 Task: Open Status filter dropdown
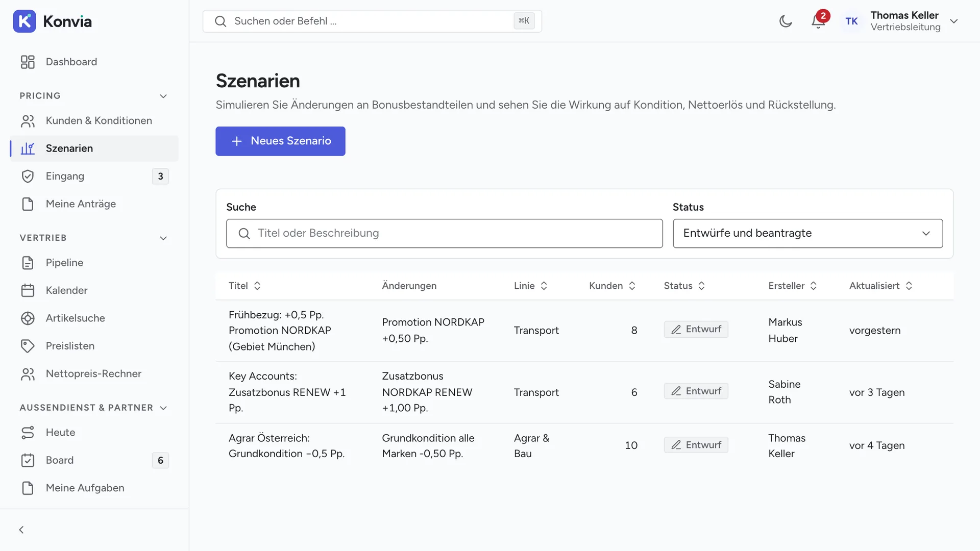[x=807, y=233]
